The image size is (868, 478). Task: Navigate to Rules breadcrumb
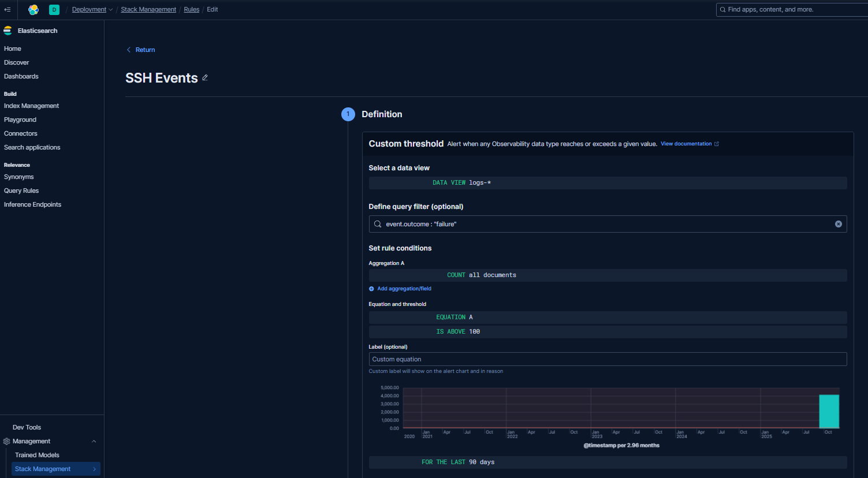tap(191, 10)
